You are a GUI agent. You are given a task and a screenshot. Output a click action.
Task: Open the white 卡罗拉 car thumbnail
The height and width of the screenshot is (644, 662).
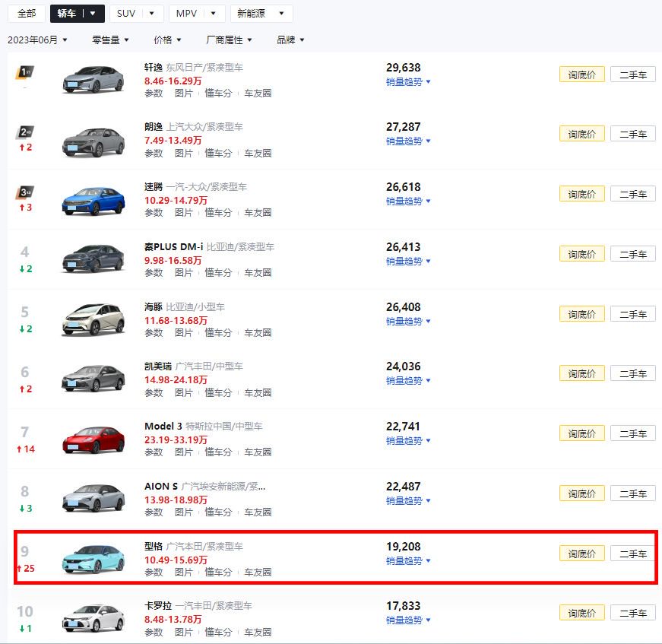point(93,619)
